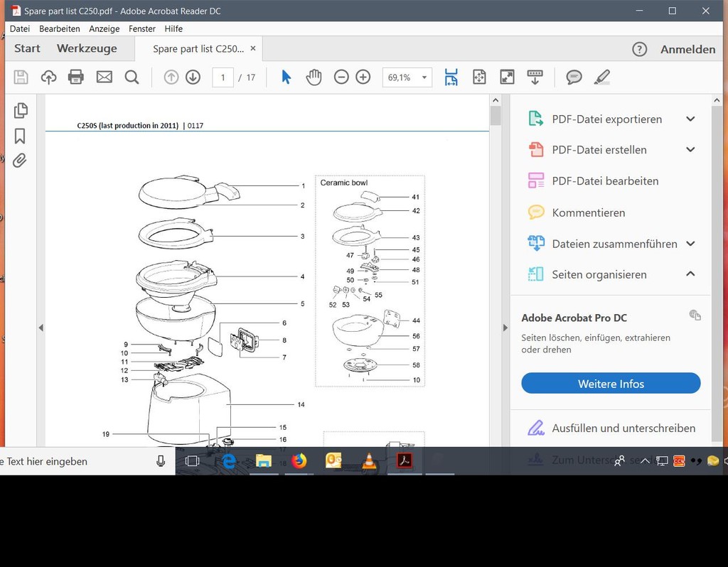Expand the PDF-Datei erstellen chevron
The width and height of the screenshot is (728, 567).
coord(690,149)
